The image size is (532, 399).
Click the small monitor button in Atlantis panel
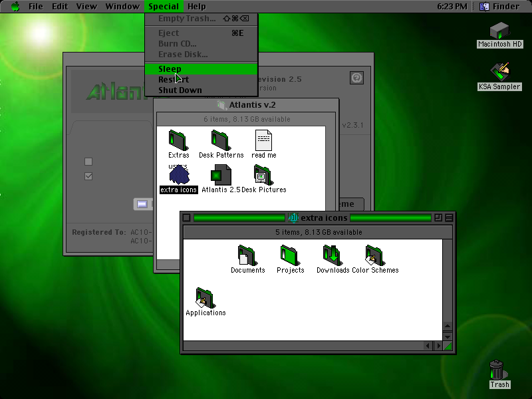pyautogui.click(x=142, y=204)
